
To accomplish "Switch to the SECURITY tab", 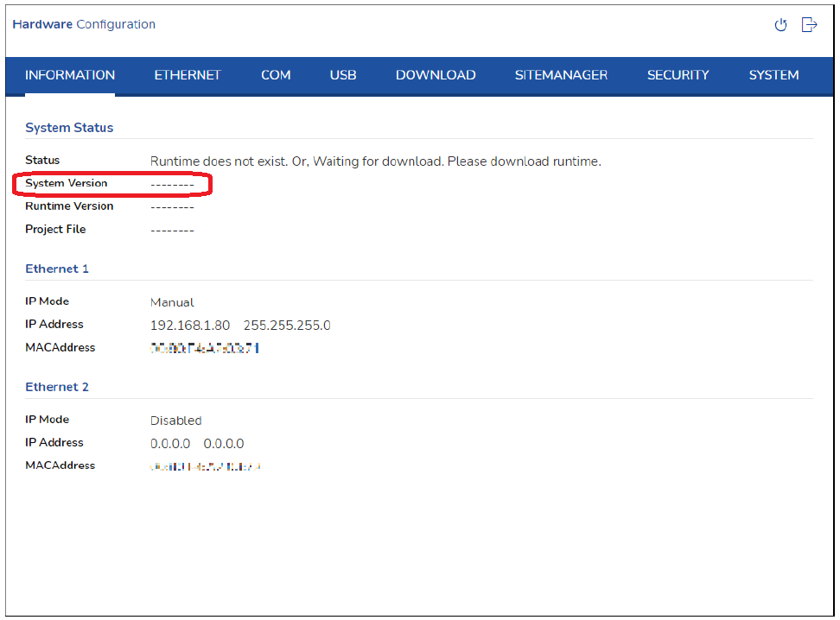I will coord(678,75).
